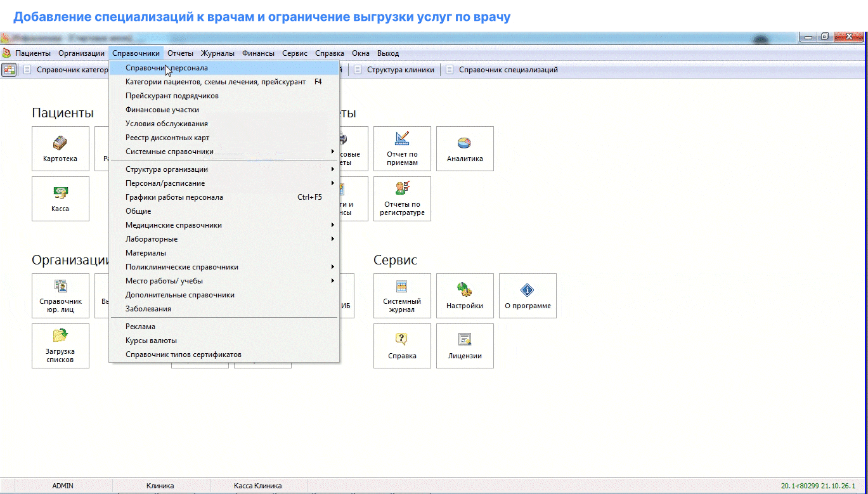Open the Отчеты menu in menu bar
The height and width of the screenshot is (494, 868).
point(180,53)
